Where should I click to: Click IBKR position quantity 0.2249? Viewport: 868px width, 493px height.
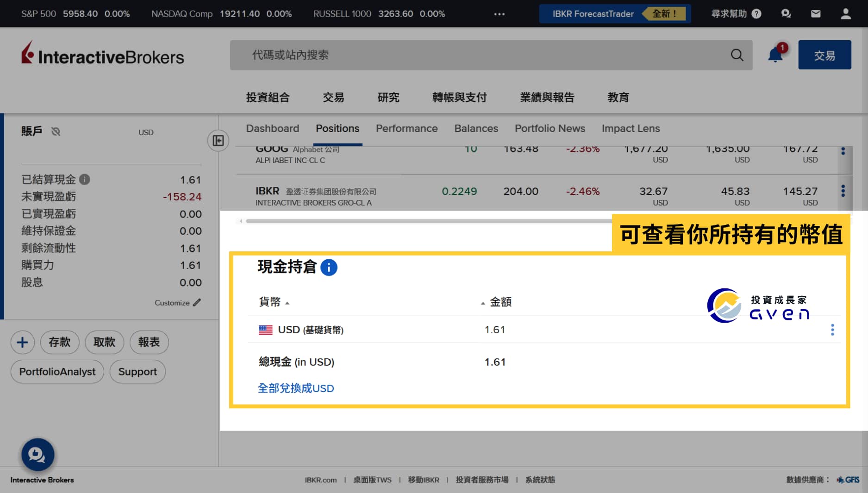coord(459,191)
